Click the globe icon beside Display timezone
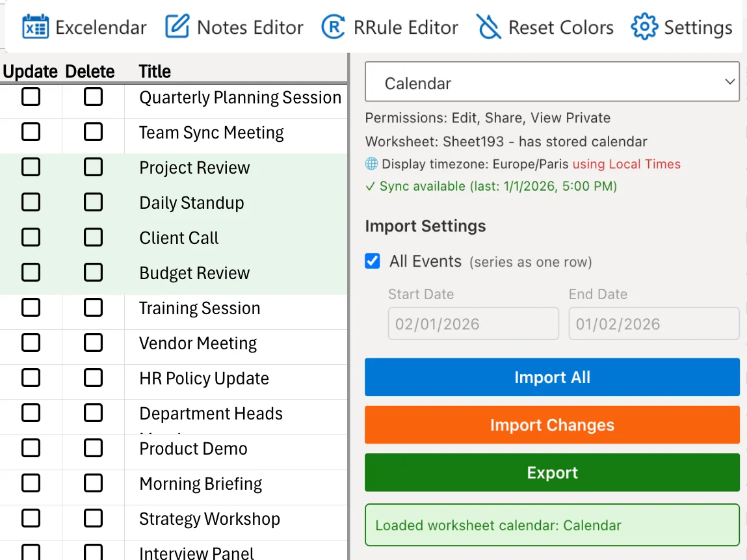The width and height of the screenshot is (747, 560). coord(371,163)
